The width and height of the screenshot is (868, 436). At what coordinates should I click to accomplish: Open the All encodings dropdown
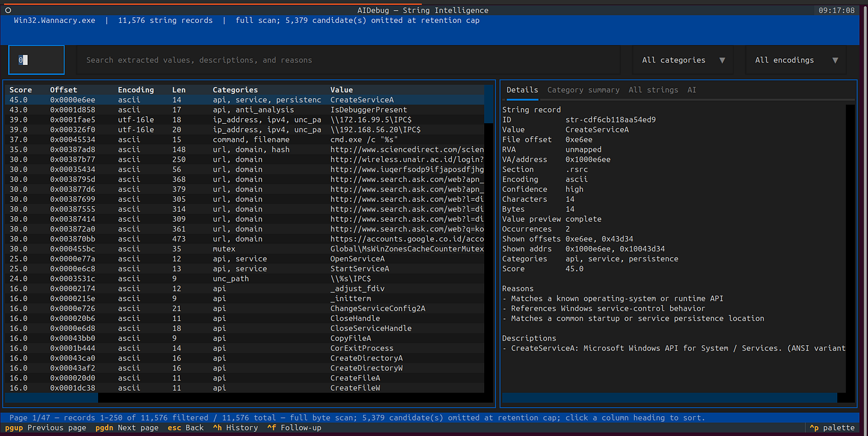pyautogui.click(x=795, y=60)
